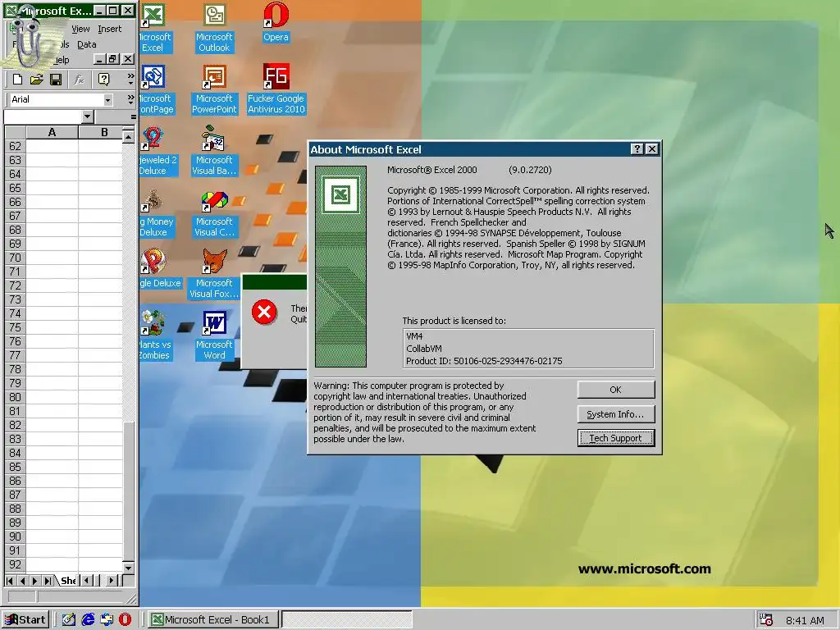
Task: Click the Tech Support button
Action: pos(615,438)
